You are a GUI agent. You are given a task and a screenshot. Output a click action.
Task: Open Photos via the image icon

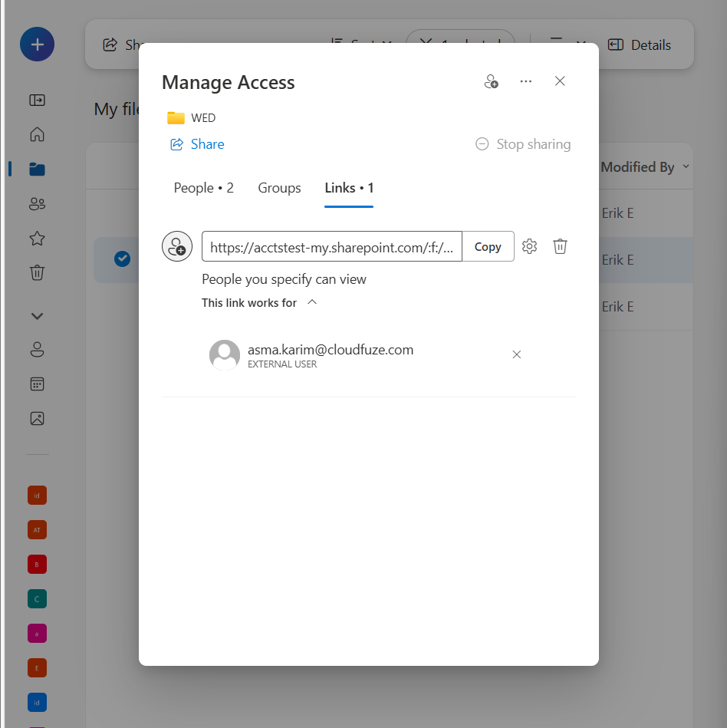(36, 418)
